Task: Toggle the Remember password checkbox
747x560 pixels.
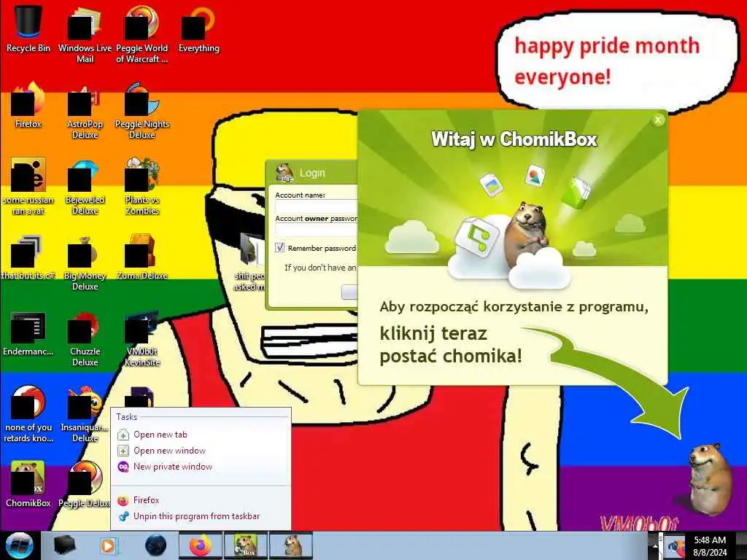Action: [280, 248]
